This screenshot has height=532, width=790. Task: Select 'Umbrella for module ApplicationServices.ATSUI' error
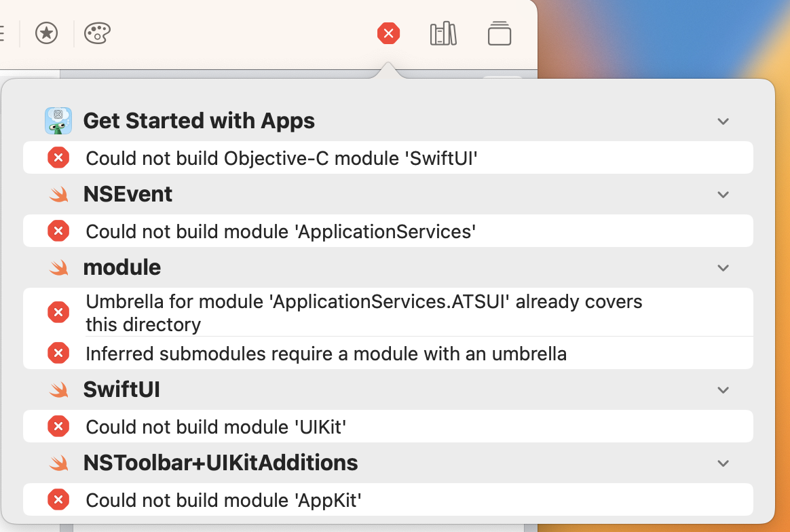click(x=388, y=312)
